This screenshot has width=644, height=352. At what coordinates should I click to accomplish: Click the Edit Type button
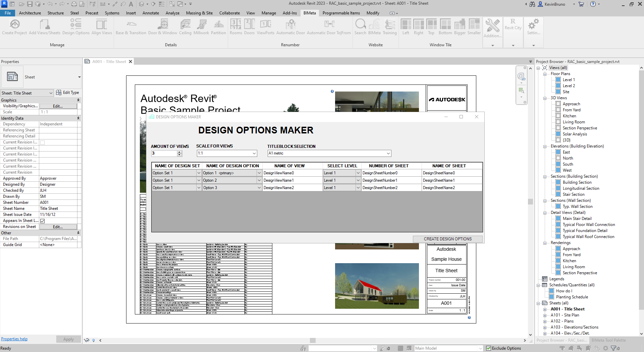click(67, 93)
